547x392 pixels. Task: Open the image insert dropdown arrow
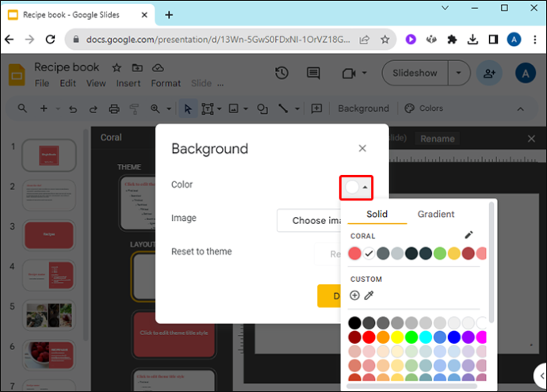coord(246,108)
